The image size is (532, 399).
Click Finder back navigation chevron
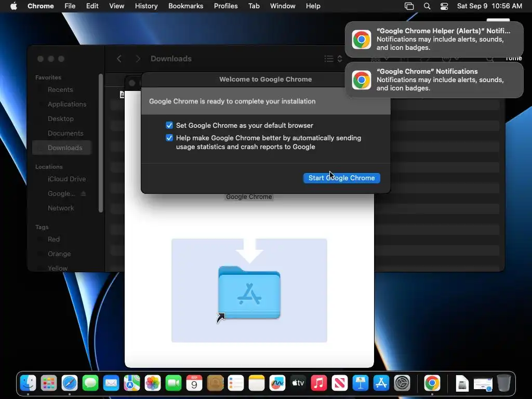(119, 59)
